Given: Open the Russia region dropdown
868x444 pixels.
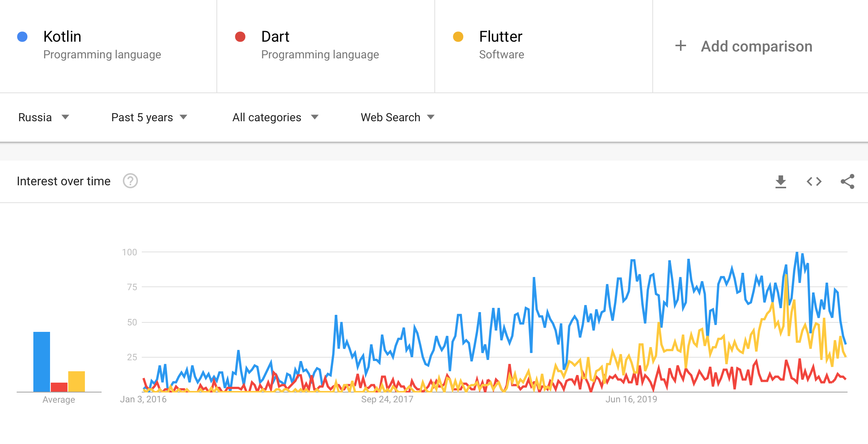Looking at the screenshot, I should coord(44,117).
